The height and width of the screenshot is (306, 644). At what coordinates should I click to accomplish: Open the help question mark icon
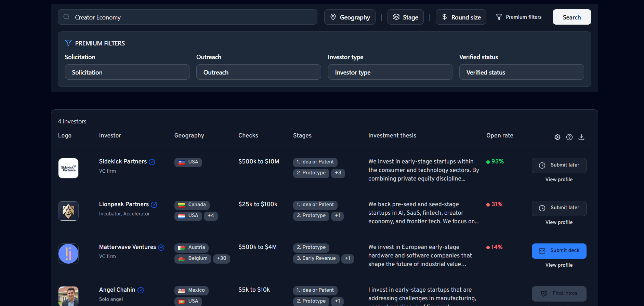point(569,137)
